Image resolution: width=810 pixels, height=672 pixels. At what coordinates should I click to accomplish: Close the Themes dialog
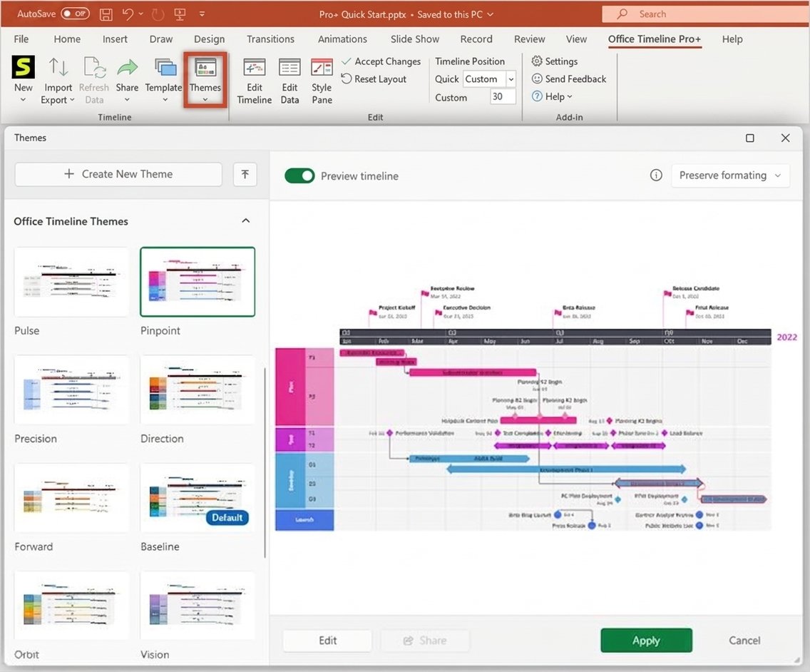click(785, 138)
